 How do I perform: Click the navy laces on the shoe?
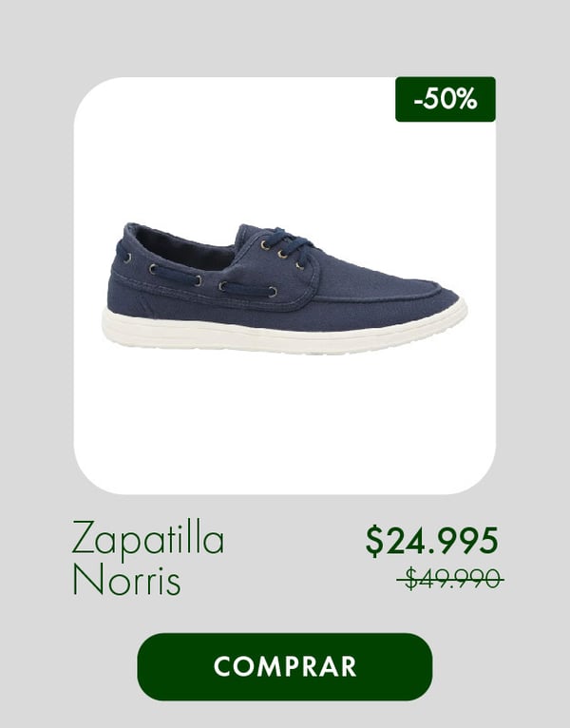click(x=288, y=246)
